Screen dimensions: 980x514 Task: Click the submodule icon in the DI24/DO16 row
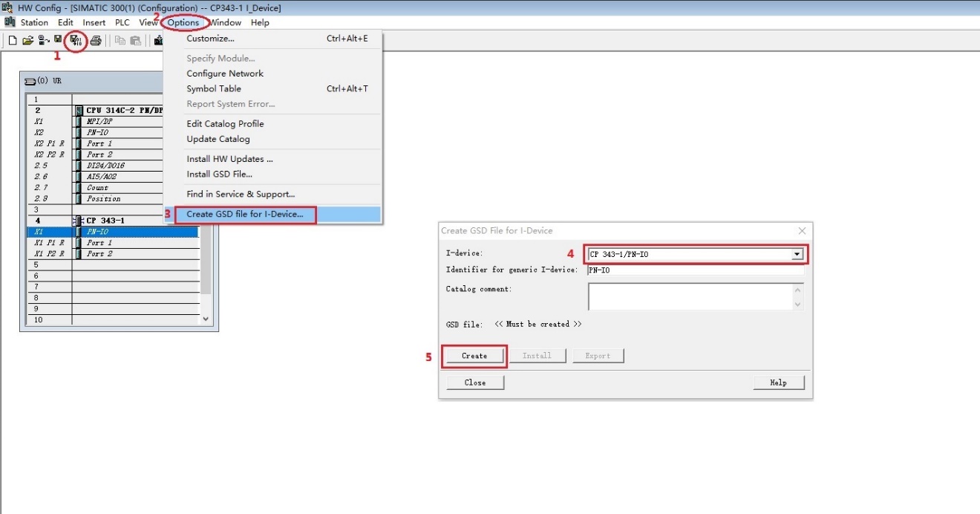[79, 166]
